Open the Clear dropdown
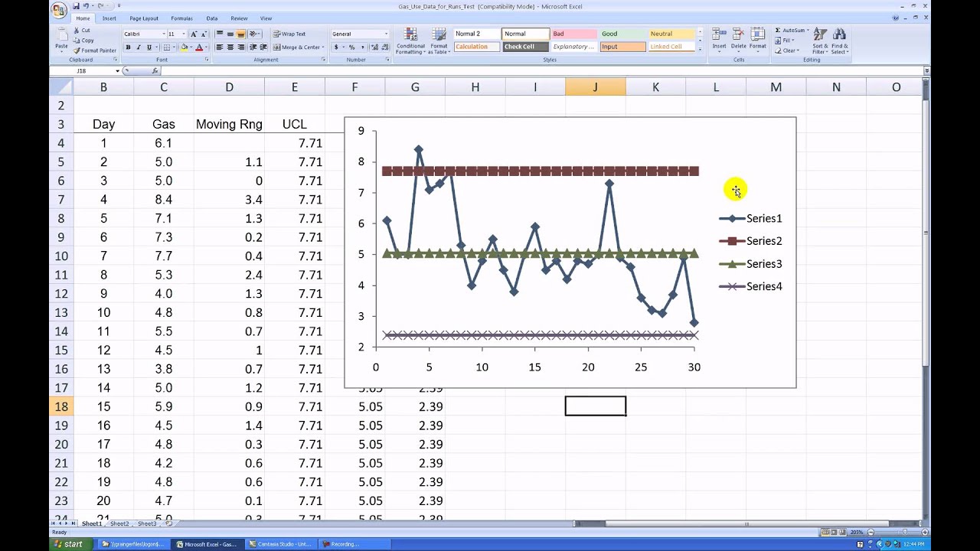The image size is (980, 551). click(799, 51)
